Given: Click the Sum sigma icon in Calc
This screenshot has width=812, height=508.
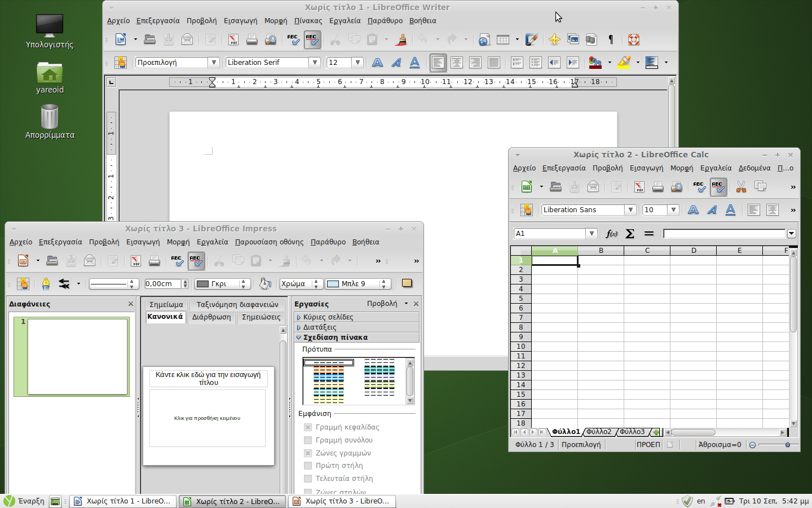Looking at the screenshot, I should pyautogui.click(x=630, y=234).
